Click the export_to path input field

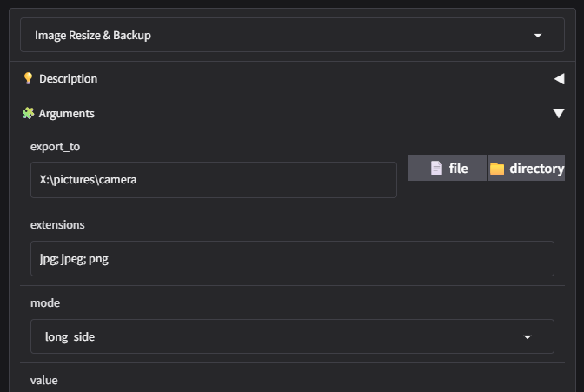point(214,180)
